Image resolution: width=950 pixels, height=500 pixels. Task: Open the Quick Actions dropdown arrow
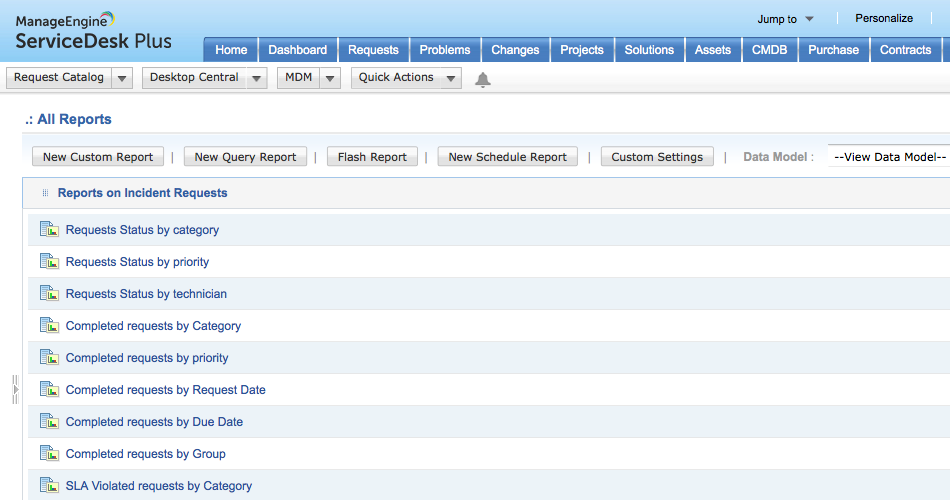pyautogui.click(x=451, y=78)
